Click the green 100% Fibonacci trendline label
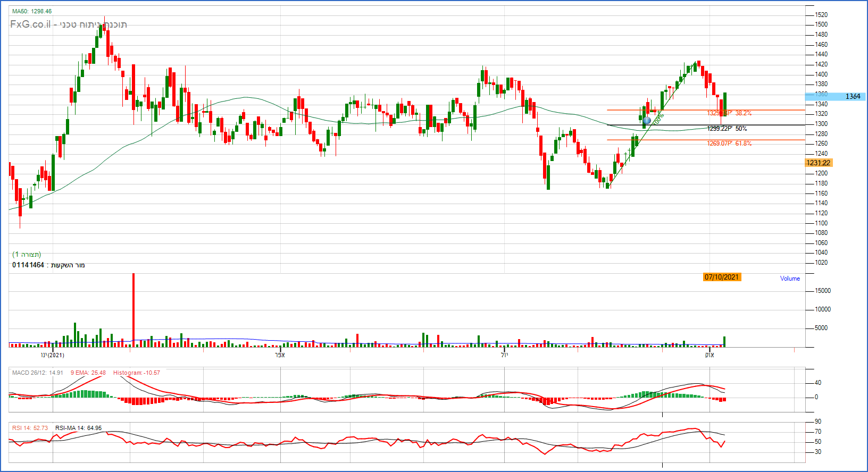 658,119
